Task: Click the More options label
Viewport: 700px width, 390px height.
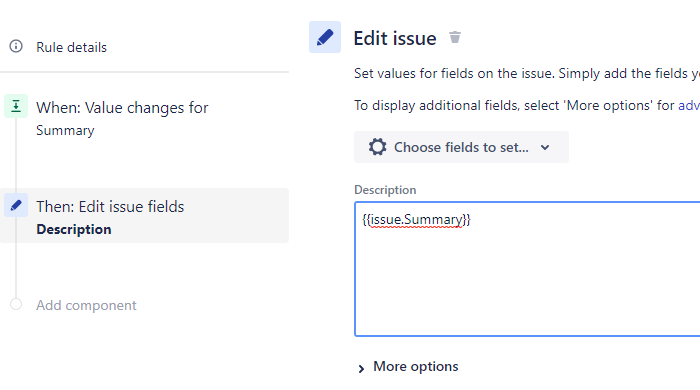Action: (416, 366)
